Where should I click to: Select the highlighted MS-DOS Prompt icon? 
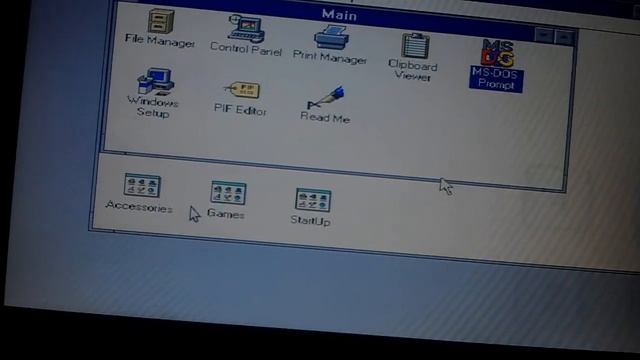[x=498, y=53]
